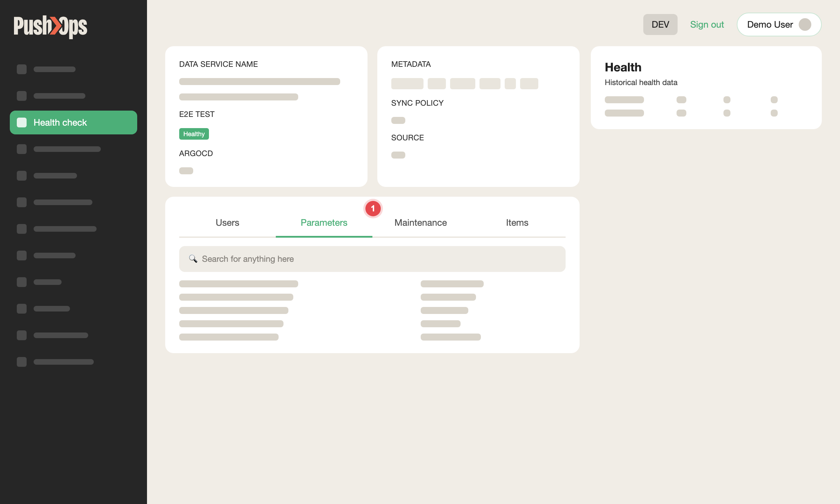Viewport: 840px width, 504px height.
Task: Click the search magnifier icon
Action: 193,259
